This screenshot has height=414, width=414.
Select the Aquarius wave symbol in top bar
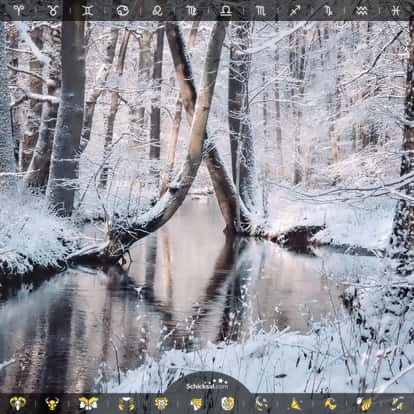tap(362, 11)
